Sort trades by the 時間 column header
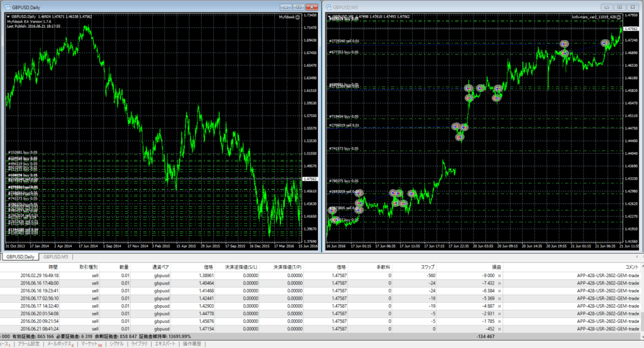Viewport: 644px width, 348px height. point(53,267)
